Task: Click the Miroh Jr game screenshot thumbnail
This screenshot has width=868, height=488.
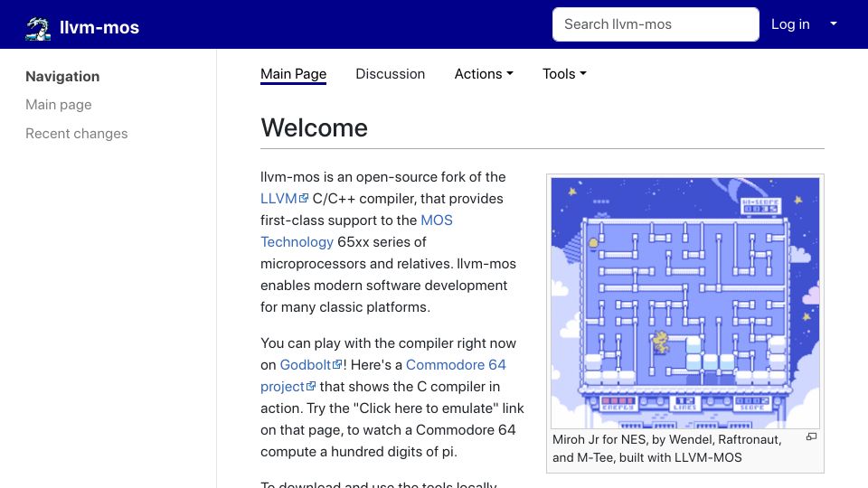Action: (685, 303)
